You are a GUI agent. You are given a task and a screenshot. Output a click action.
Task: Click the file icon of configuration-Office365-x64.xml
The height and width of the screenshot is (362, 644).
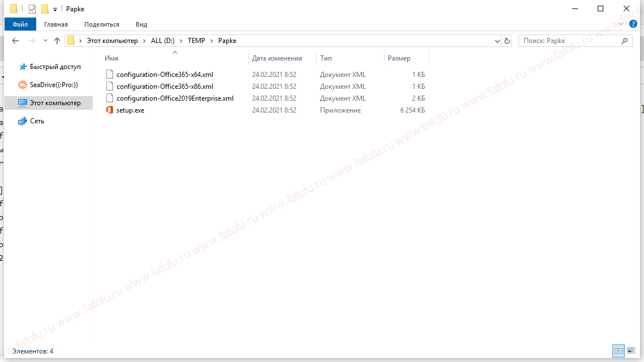(x=109, y=74)
